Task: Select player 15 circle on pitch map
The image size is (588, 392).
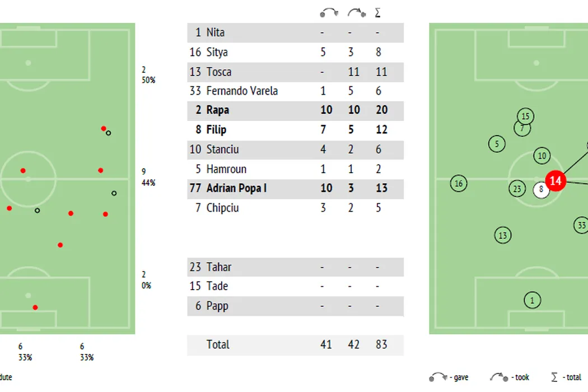Action: click(525, 116)
